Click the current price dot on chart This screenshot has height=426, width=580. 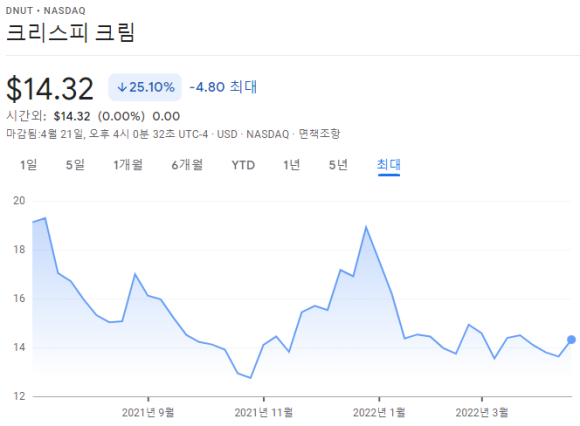571,339
